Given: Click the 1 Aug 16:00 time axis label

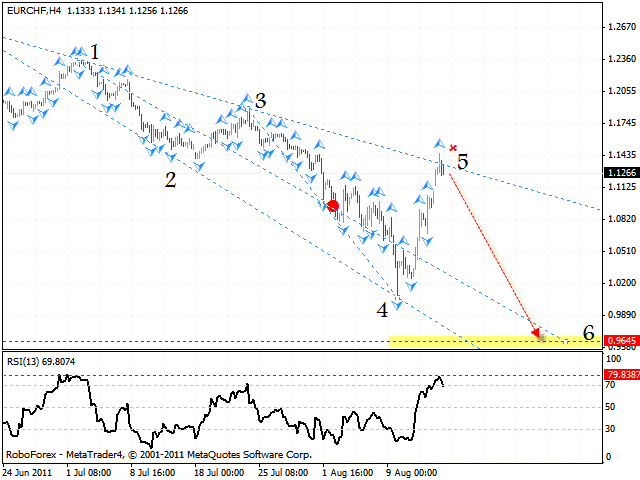Looking at the screenshot, I should coord(346,469).
